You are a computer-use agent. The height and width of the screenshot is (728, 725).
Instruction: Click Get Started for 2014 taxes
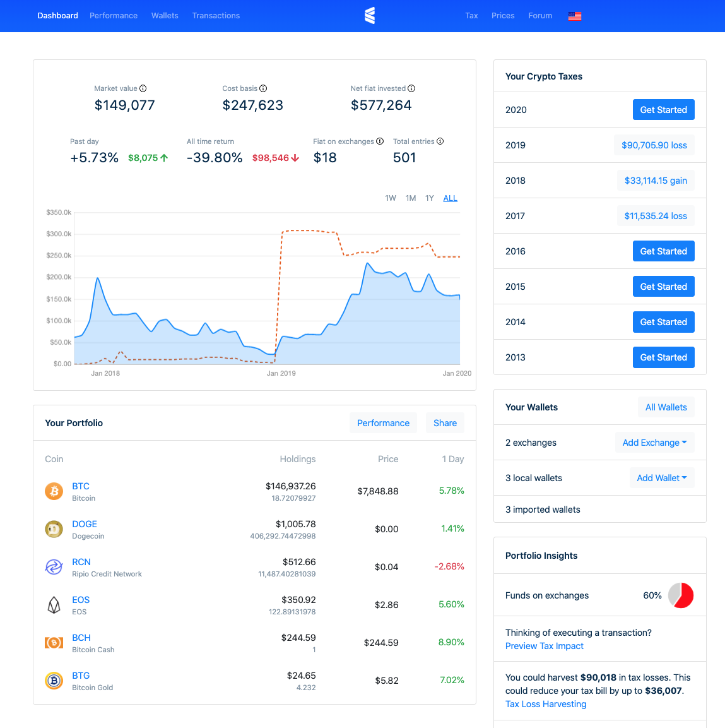pyautogui.click(x=663, y=322)
